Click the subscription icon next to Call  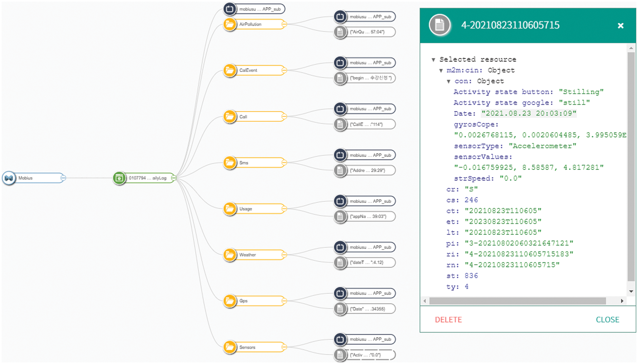[340, 109]
